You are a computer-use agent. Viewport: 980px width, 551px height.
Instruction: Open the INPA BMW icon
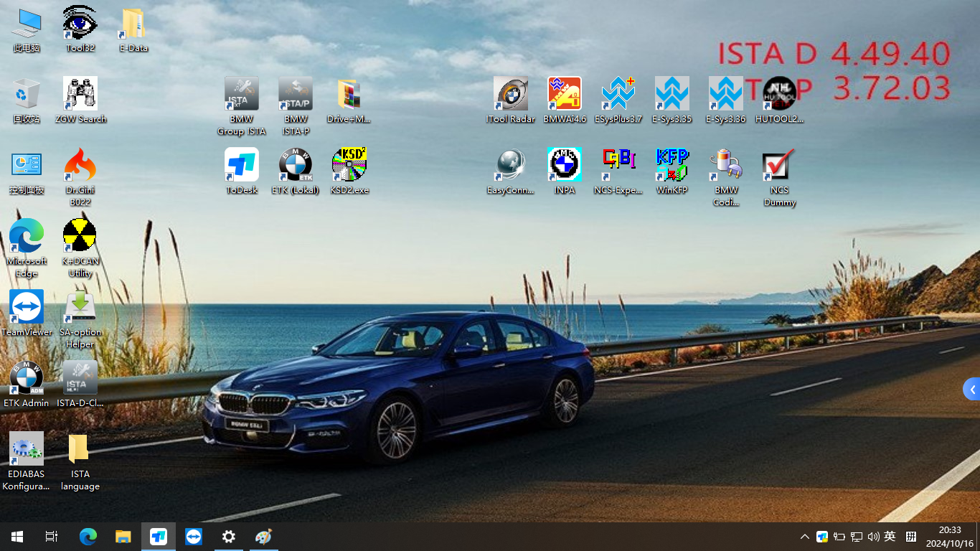pos(565,171)
